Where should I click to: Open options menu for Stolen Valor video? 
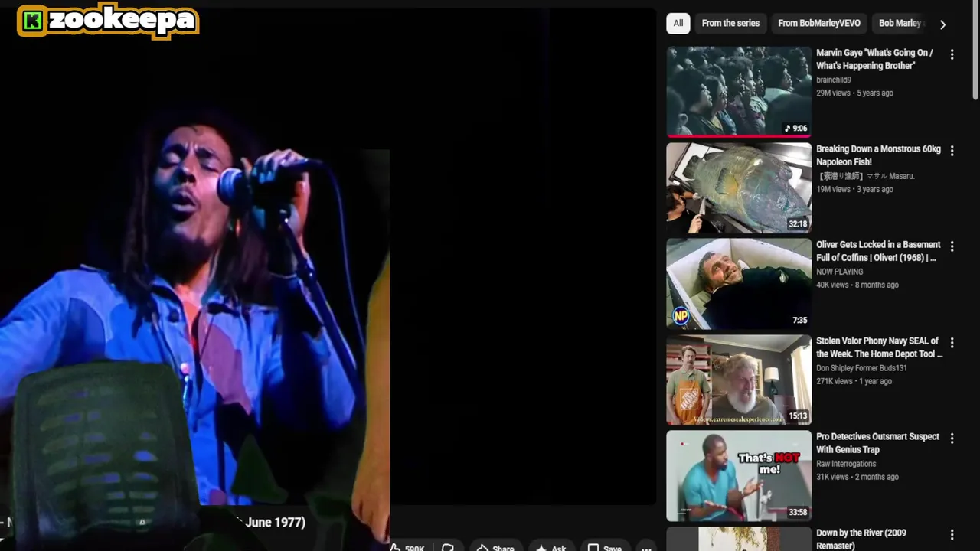pos(952,343)
